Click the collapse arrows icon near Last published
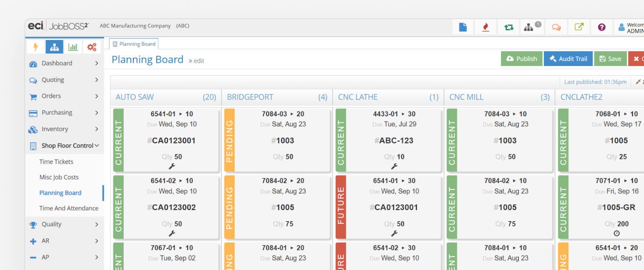Screen dimensions: 644x270 (639, 82)
